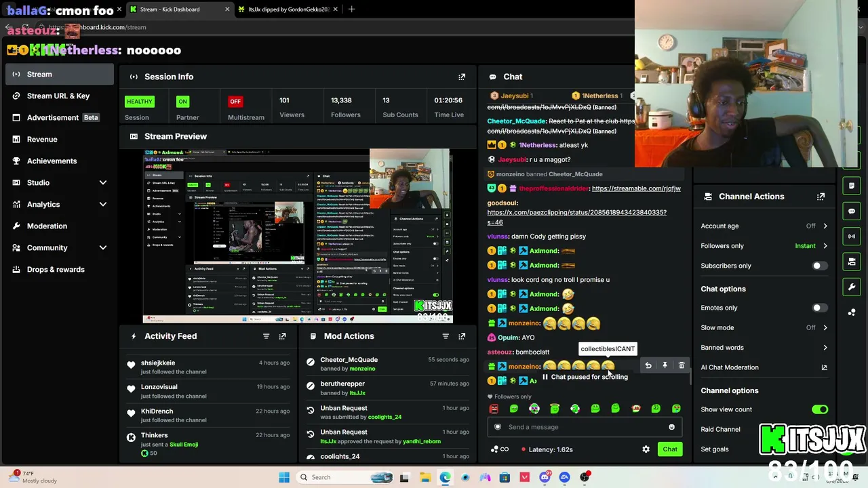Pop out the Mod Actions panel
Viewport: 868px width, 488px height.
462,336
